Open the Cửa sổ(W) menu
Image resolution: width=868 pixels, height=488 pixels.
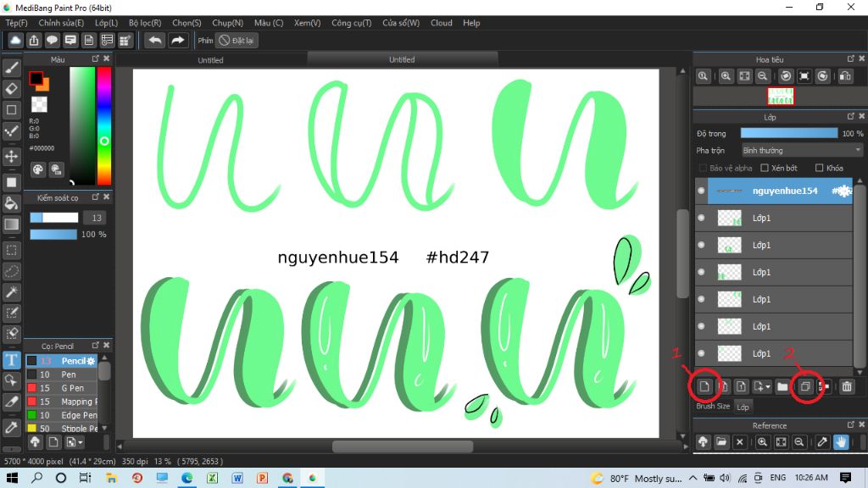[401, 23]
